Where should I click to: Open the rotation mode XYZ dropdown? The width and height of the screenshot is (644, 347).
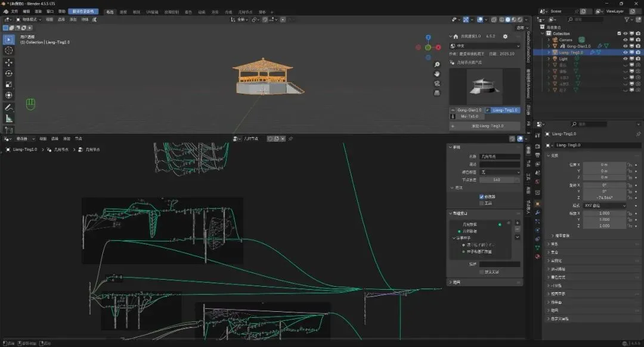click(604, 206)
